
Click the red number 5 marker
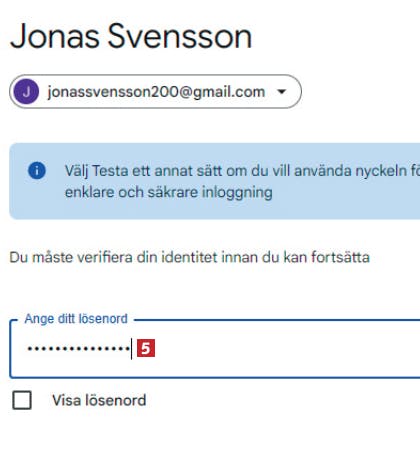click(146, 348)
